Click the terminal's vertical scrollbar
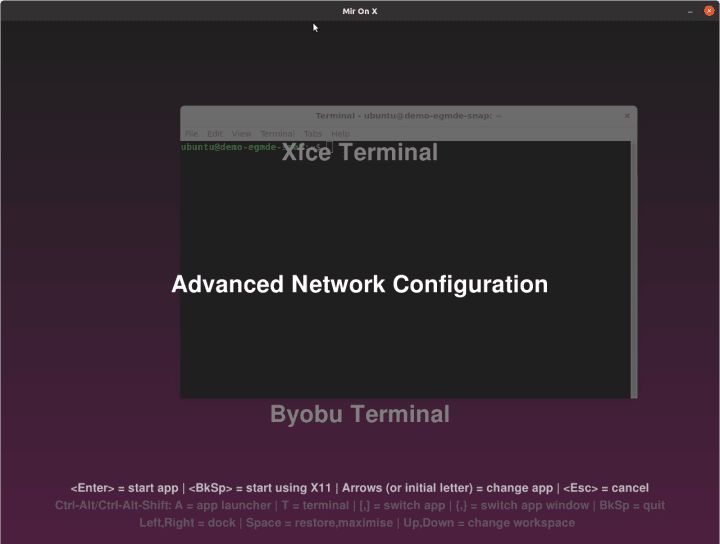Screen dimensions: 720x544 tap(634, 269)
